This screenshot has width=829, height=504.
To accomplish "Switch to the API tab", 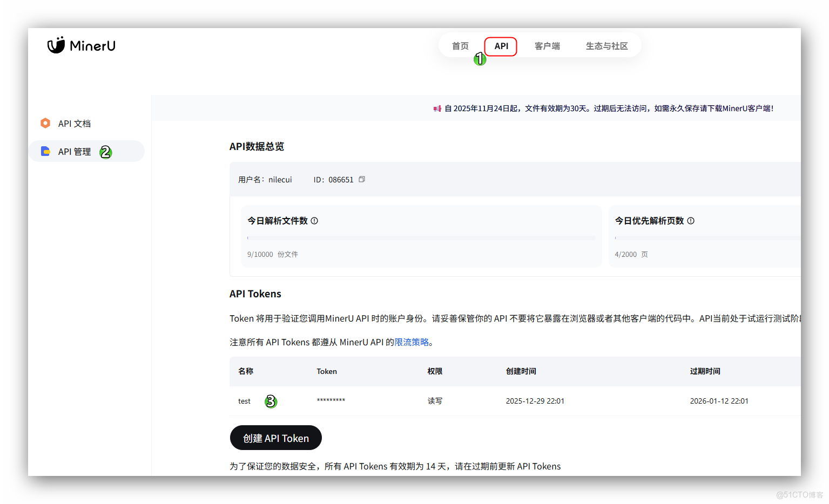I will 501,46.
